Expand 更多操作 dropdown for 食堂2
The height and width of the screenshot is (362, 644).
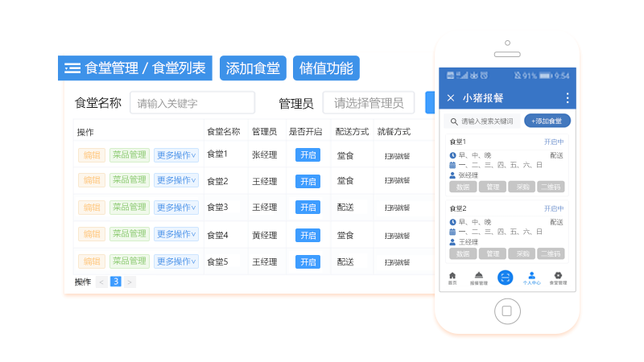(176, 180)
